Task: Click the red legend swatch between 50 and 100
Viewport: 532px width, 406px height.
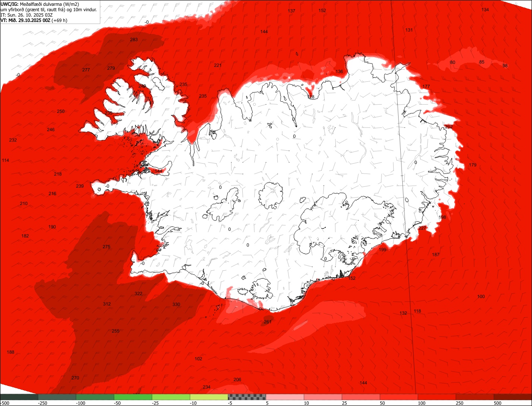Action: tap(399, 397)
